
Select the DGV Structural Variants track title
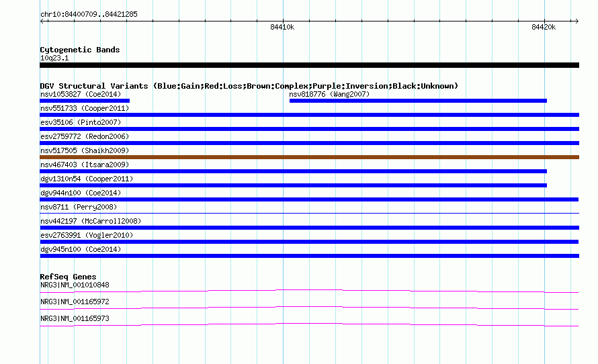point(249,86)
